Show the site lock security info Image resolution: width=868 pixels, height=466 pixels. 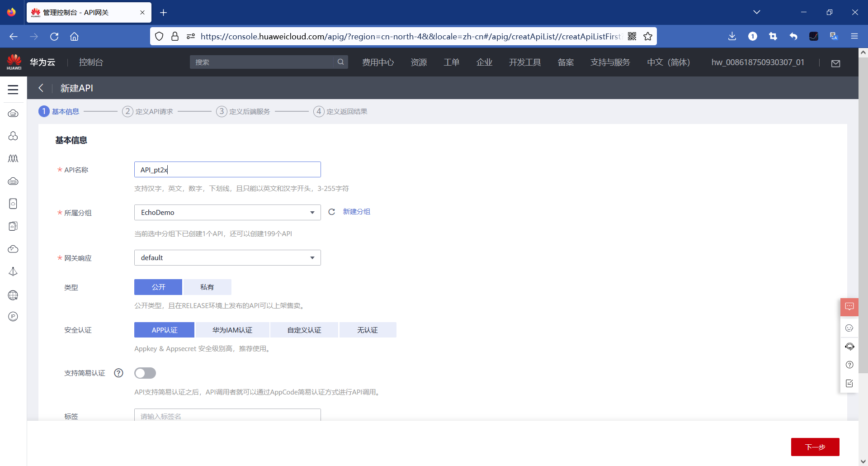pyautogui.click(x=175, y=36)
